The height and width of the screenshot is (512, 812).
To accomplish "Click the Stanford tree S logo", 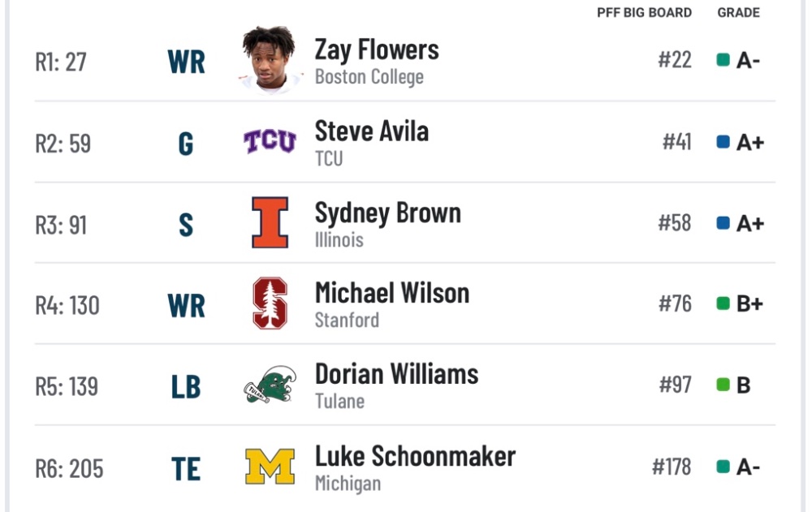I will (270, 303).
